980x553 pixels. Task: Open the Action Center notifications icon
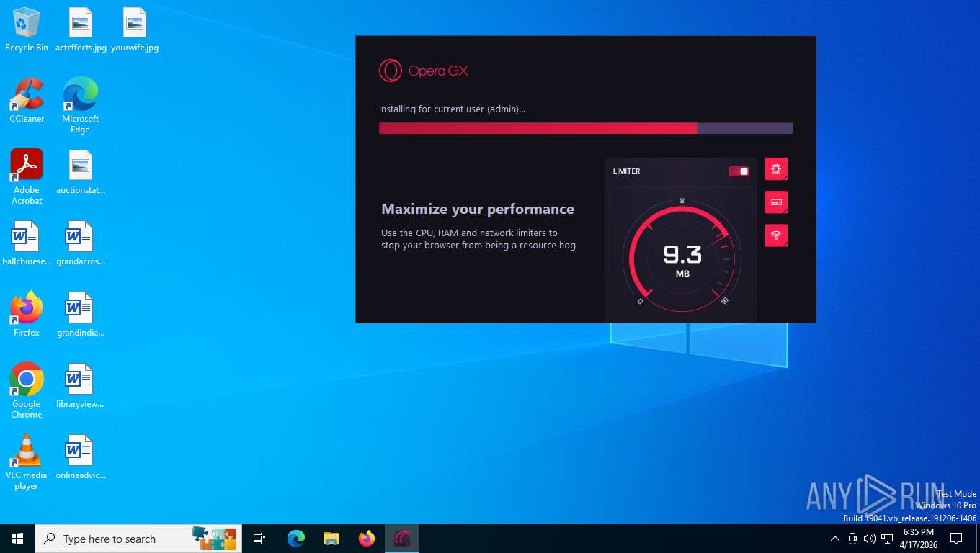coord(956,539)
